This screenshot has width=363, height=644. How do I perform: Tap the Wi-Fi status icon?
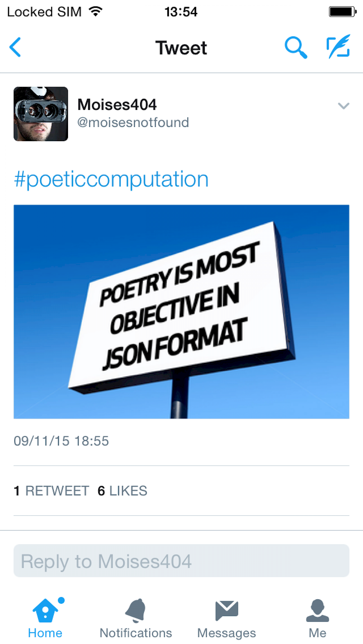[96, 11]
